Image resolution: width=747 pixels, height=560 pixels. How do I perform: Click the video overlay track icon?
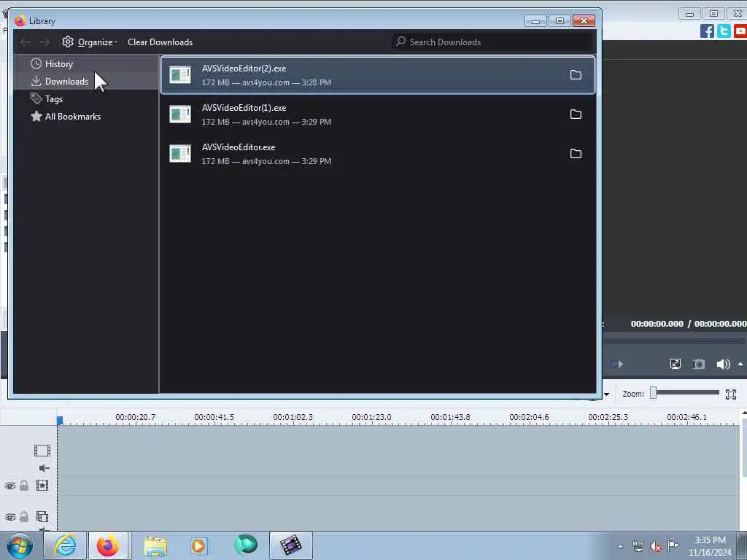tap(42, 516)
